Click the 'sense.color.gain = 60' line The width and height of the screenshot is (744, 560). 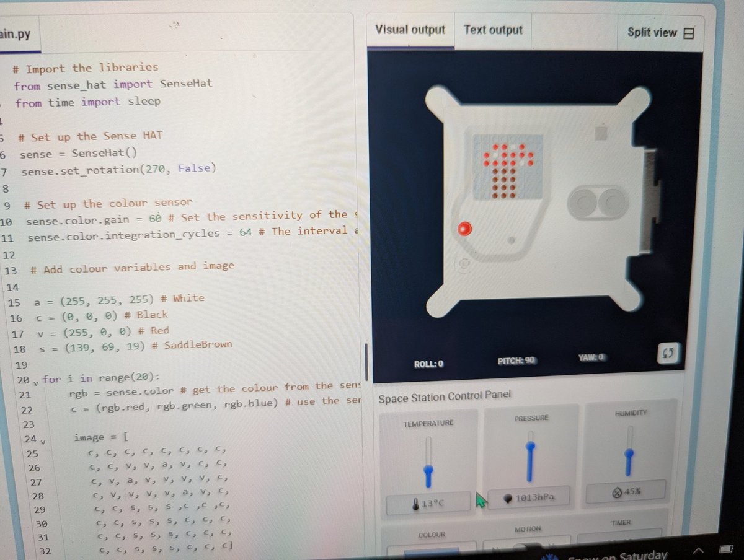[x=193, y=218]
